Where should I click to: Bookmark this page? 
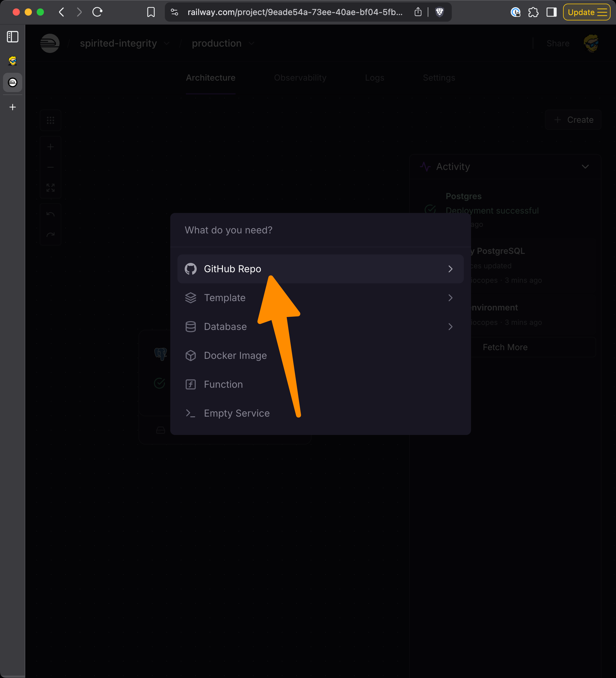tap(151, 12)
